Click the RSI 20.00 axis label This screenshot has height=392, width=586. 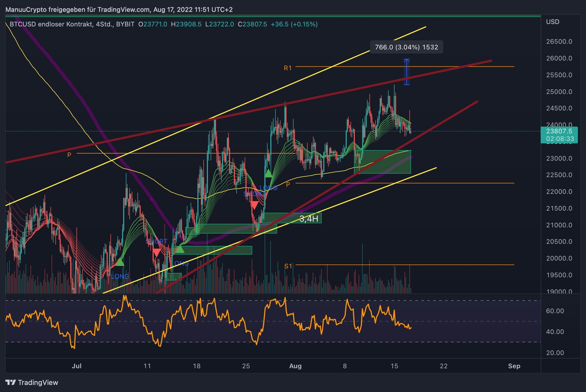click(x=555, y=353)
